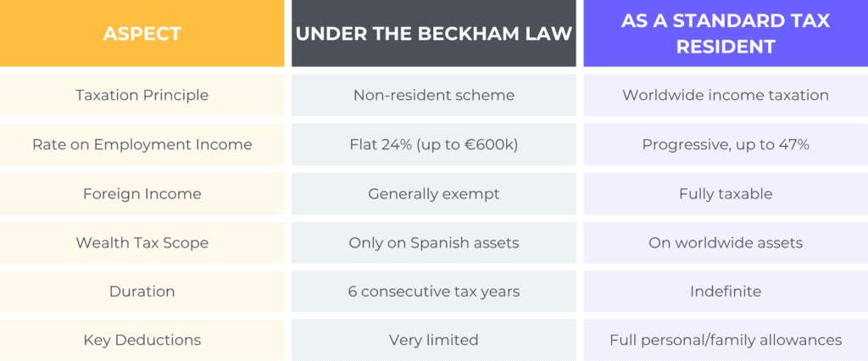The height and width of the screenshot is (361, 868).
Task: Select the Indefinite cell
Action: coord(725,292)
